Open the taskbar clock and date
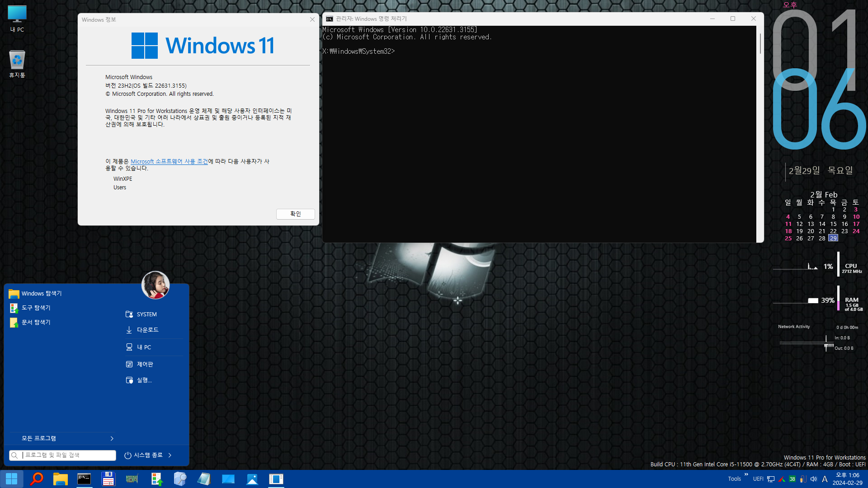The height and width of the screenshot is (488, 868). (x=848, y=479)
